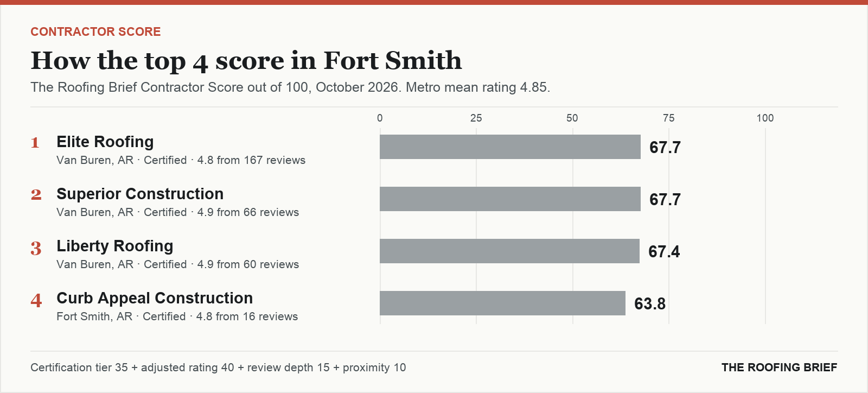Click Elite Roofing's '4.8 from 167 reviews' details
Screen dimensions: 868x393
tap(251, 160)
